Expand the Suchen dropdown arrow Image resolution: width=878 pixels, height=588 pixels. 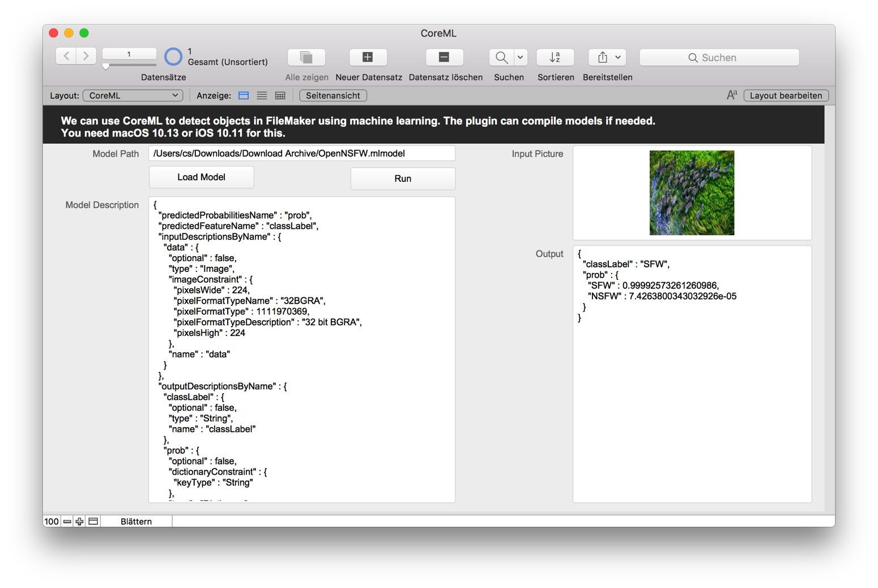520,57
